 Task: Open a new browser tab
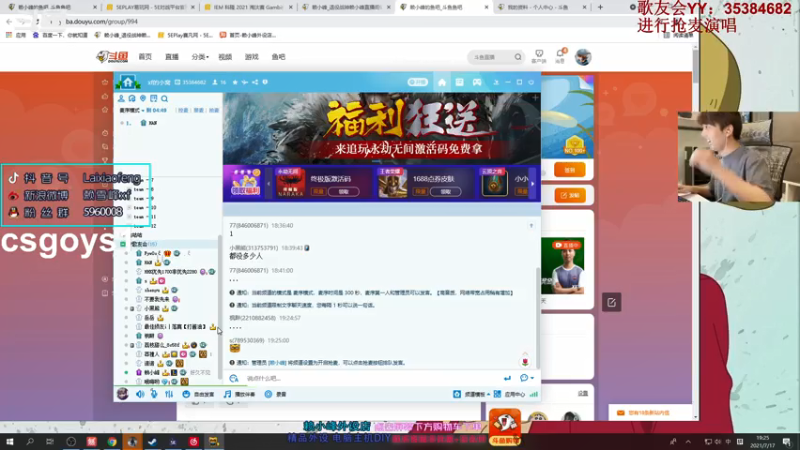tap(600, 7)
